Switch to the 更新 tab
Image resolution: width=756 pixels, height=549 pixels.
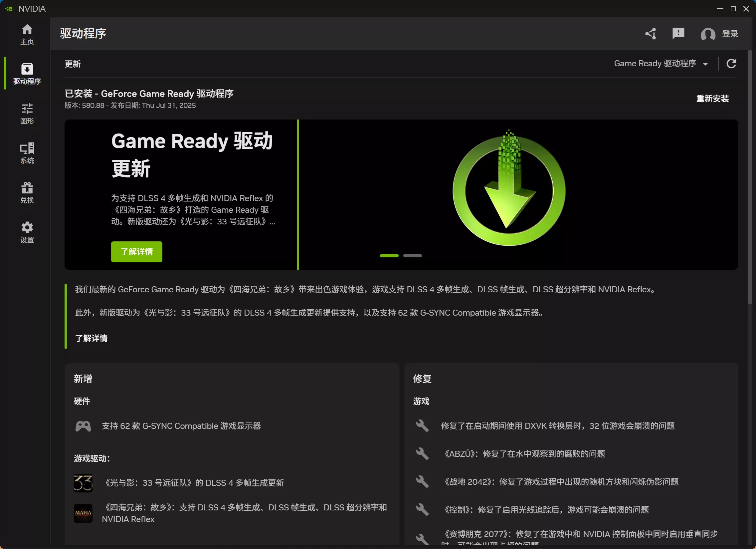[x=73, y=64]
